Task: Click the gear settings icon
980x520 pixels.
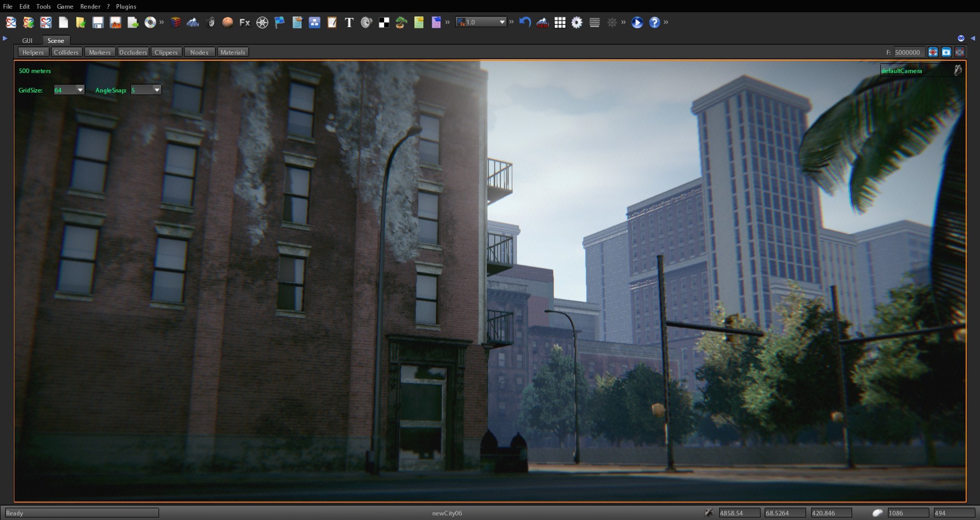Action: 576,22
